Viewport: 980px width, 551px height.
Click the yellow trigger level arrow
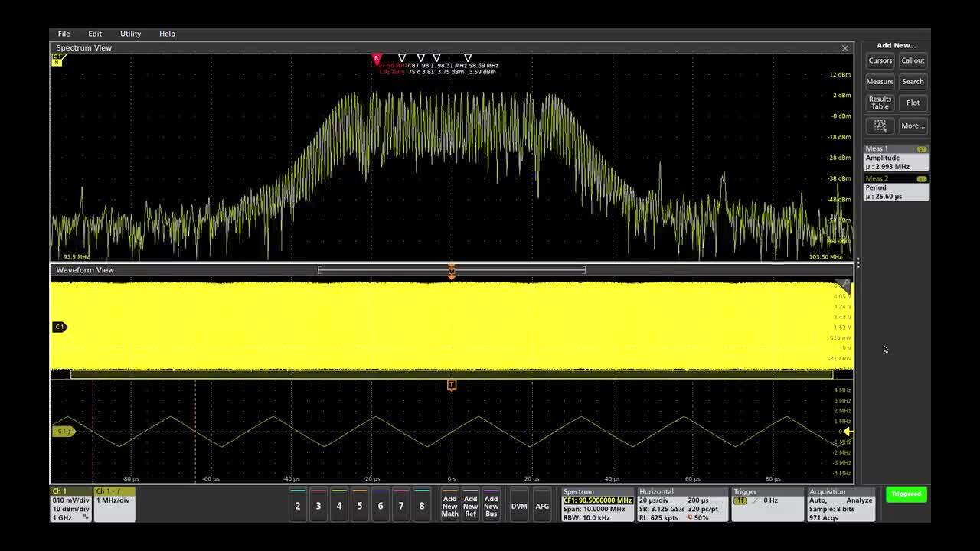[848, 432]
